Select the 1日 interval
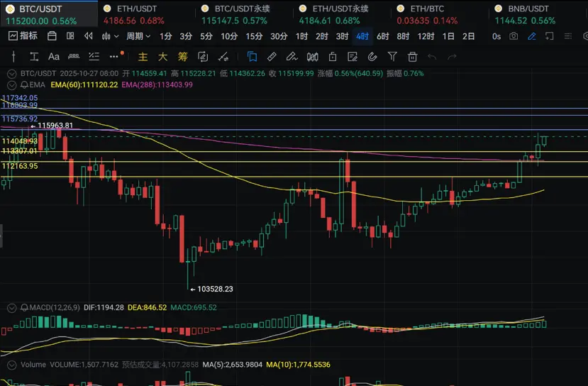The image size is (588, 386). click(x=448, y=36)
